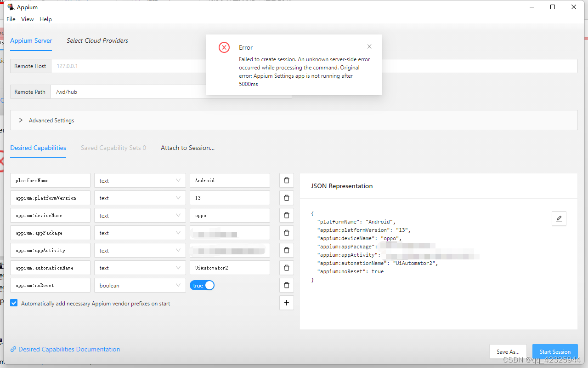Open the View menu
Image resolution: width=588 pixels, height=368 pixels.
tap(28, 19)
